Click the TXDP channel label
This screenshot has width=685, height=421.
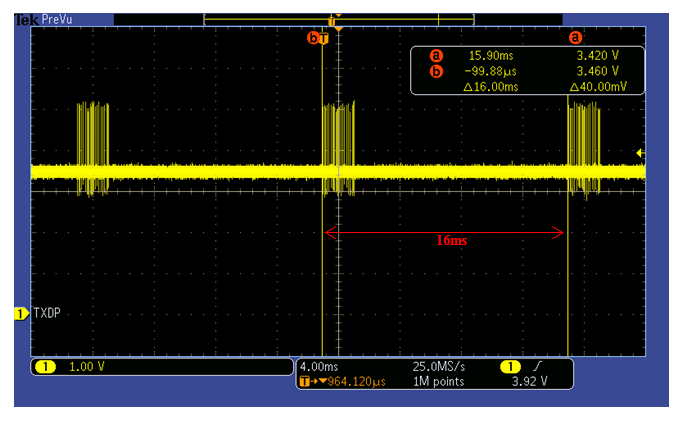click(47, 313)
